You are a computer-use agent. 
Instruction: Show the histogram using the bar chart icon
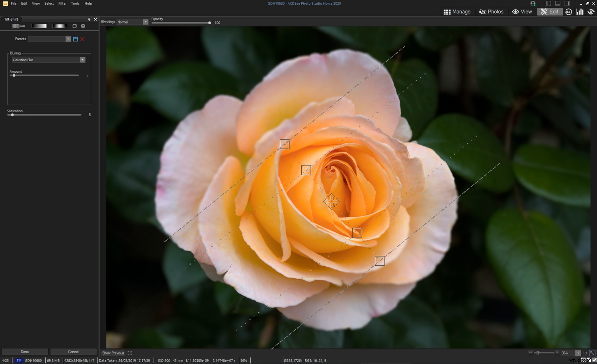click(x=580, y=12)
